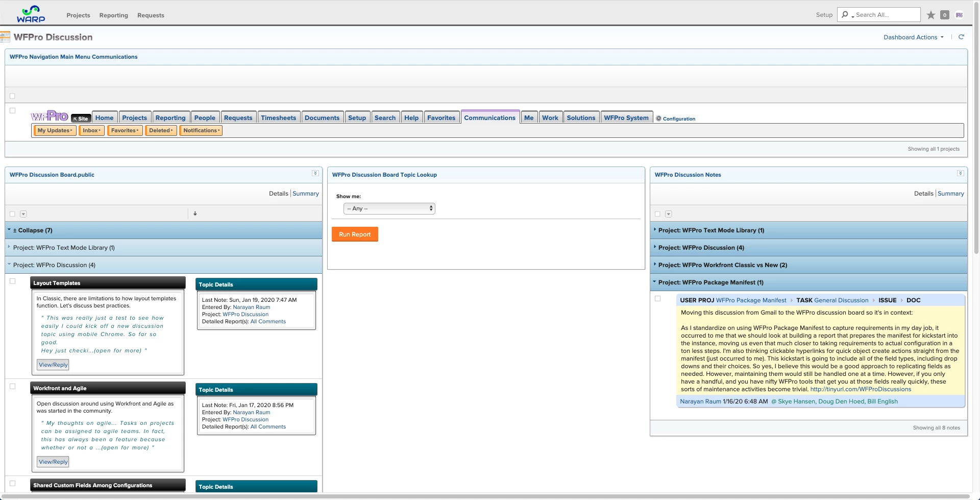Click into the Search All field

887,15
